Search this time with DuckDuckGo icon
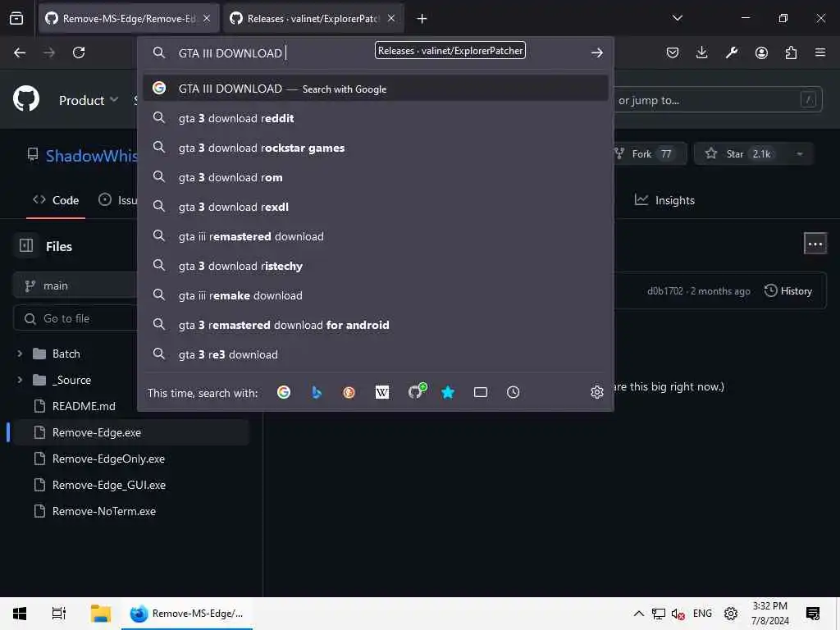Image resolution: width=840 pixels, height=630 pixels. click(x=349, y=392)
